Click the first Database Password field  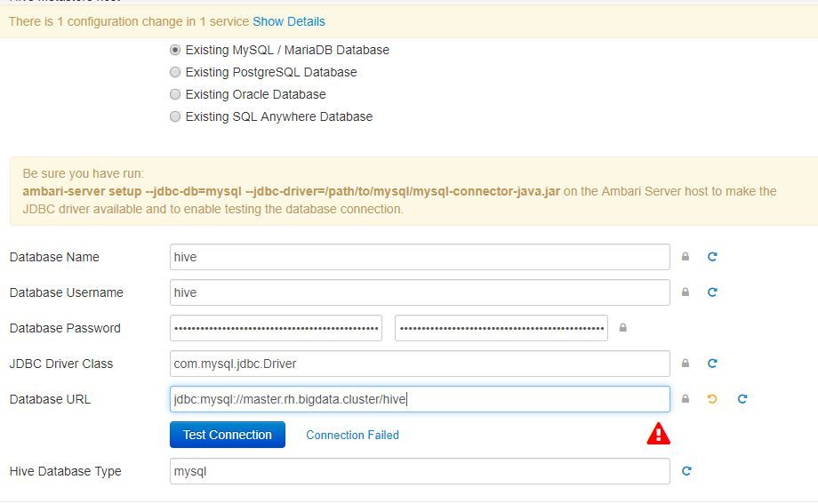(x=276, y=328)
